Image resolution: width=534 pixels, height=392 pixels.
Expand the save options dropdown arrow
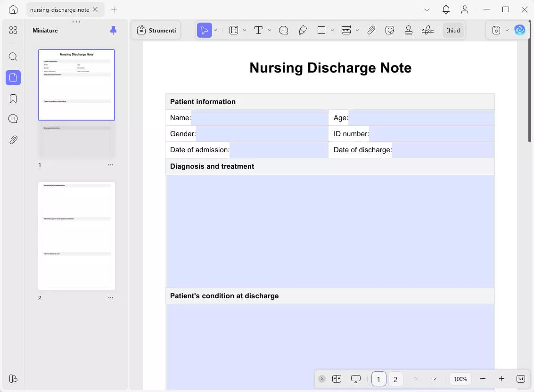[507, 30]
